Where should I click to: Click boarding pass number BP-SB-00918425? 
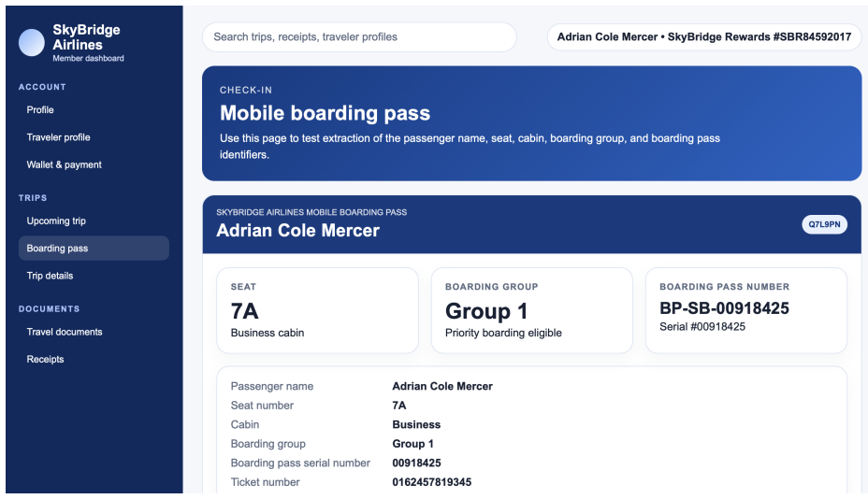point(724,308)
